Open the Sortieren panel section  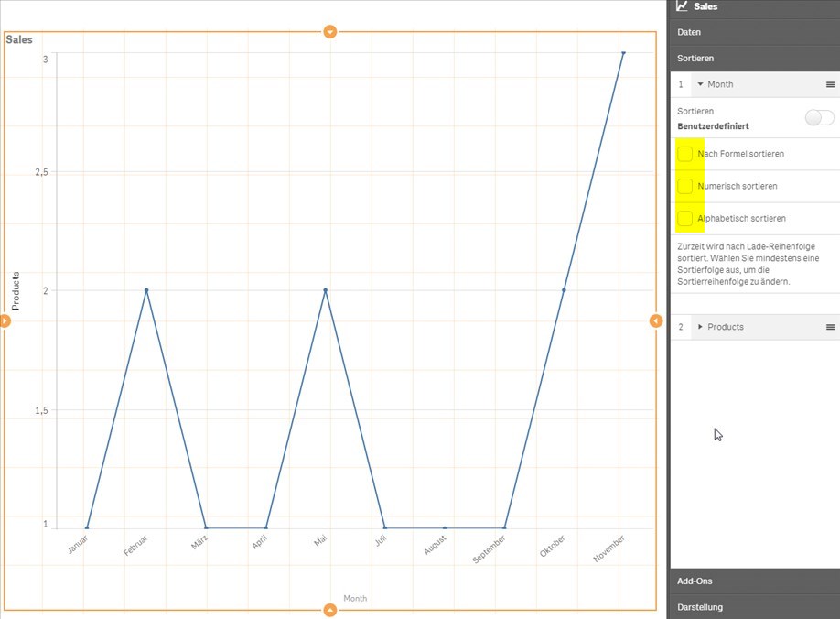[x=755, y=59]
